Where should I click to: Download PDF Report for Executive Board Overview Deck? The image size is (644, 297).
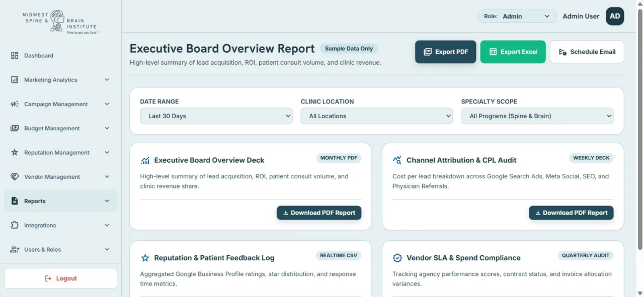pos(319,213)
